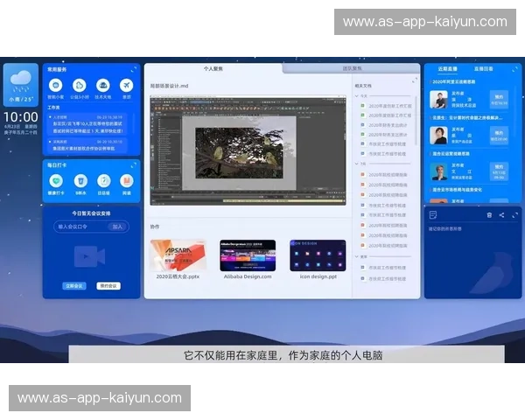Open the rainy weather widget 小雨/25°
This screenshot has height=420, width=525.
point(21,85)
